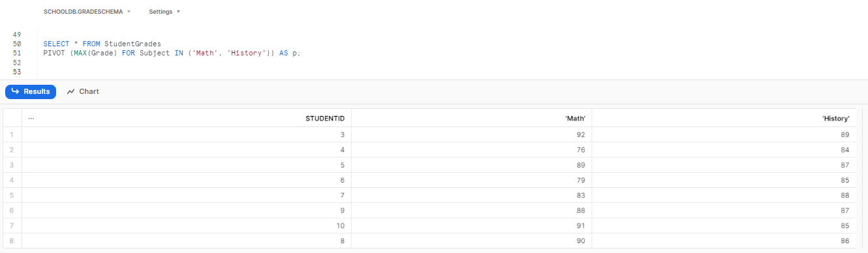Select History grade 88 in row 5

[724, 195]
